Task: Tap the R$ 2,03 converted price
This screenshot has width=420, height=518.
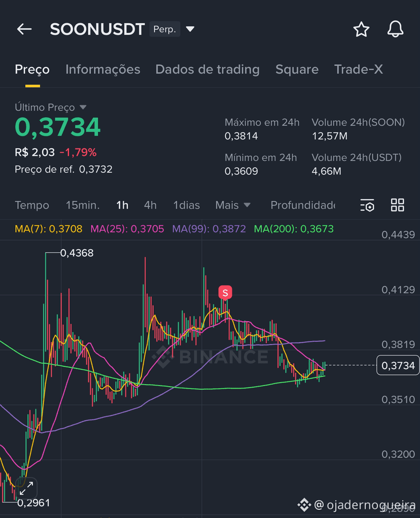Action: pyautogui.click(x=34, y=152)
